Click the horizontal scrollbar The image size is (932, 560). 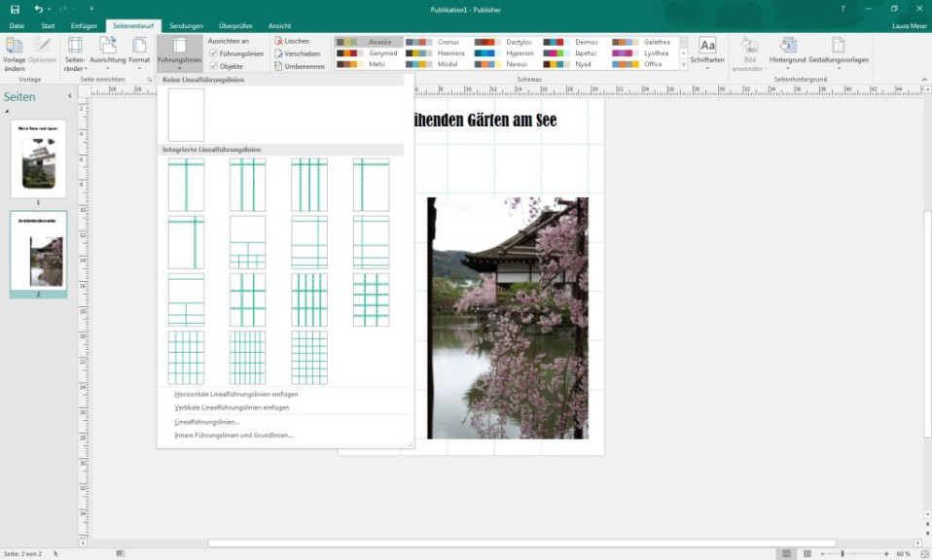521,542
